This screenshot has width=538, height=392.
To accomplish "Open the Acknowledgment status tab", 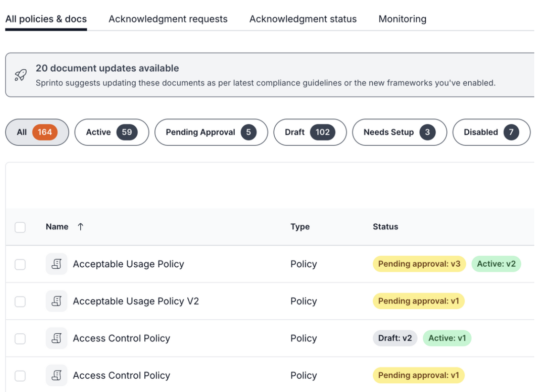I will (303, 19).
